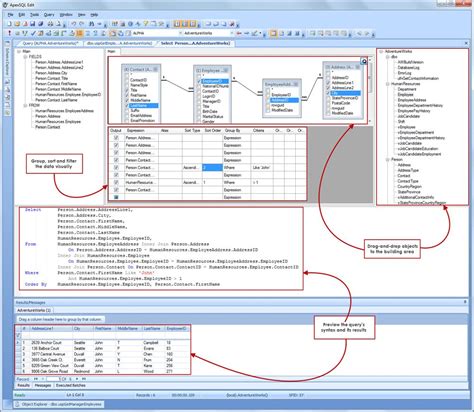The height and width of the screenshot is (412, 474).
Task: Click the highlighted orange icon in second toolbar
Action: [x=80, y=33]
